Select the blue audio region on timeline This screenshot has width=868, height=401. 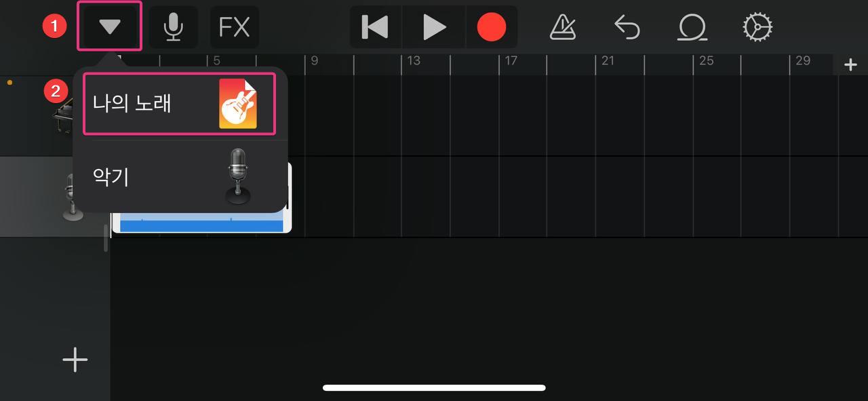tap(202, 222)
